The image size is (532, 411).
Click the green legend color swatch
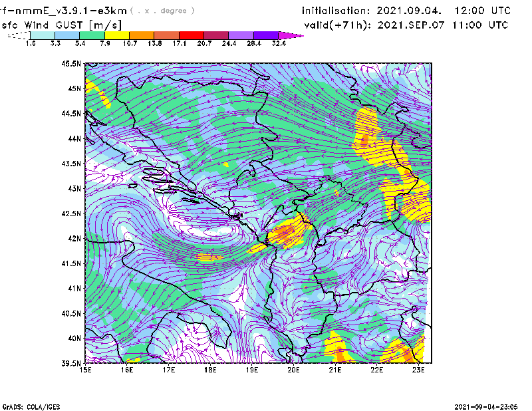click(92, 35)
